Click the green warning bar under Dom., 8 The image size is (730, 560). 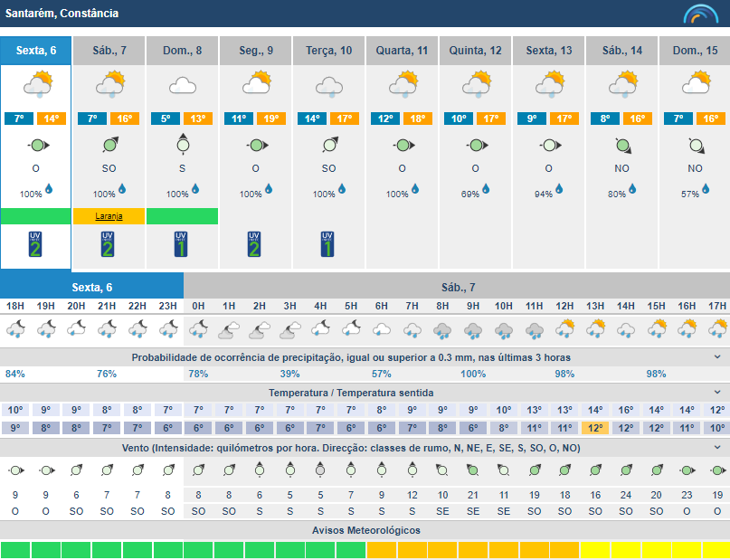coord(183,216)
